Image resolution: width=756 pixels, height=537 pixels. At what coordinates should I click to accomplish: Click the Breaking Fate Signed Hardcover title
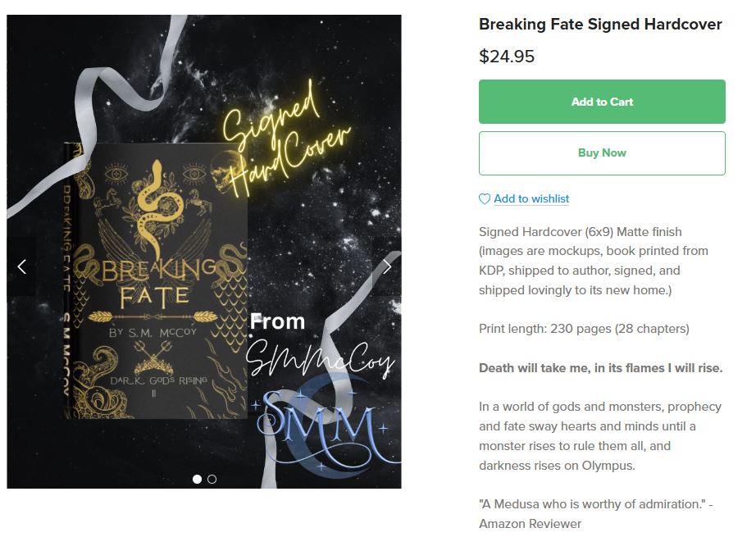[x=600, y=24]
